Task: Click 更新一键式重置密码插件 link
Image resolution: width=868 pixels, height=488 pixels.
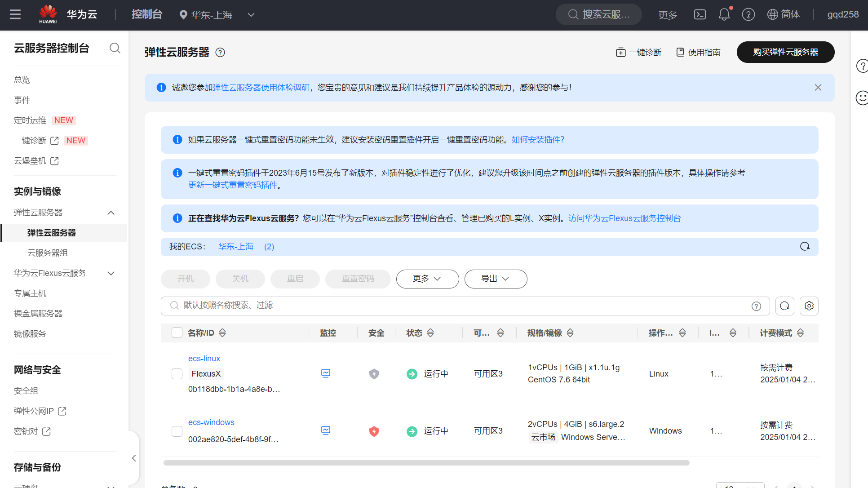Action: 233,185
